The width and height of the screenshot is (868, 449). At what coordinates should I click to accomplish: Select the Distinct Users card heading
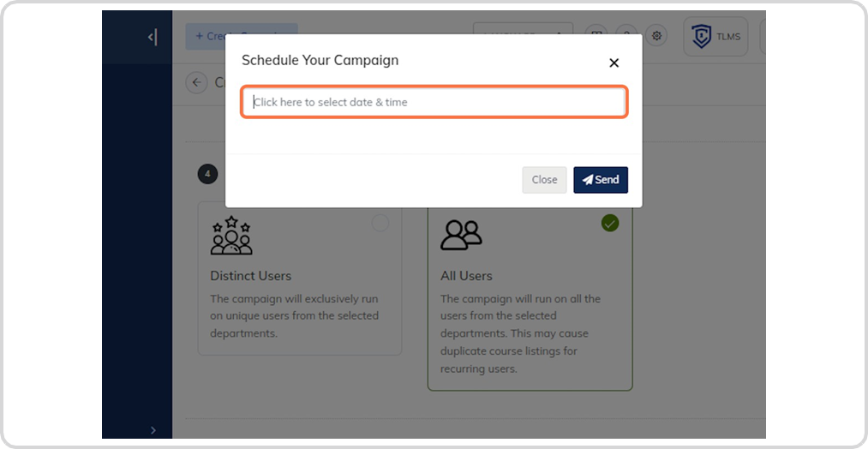click(251, 276)
